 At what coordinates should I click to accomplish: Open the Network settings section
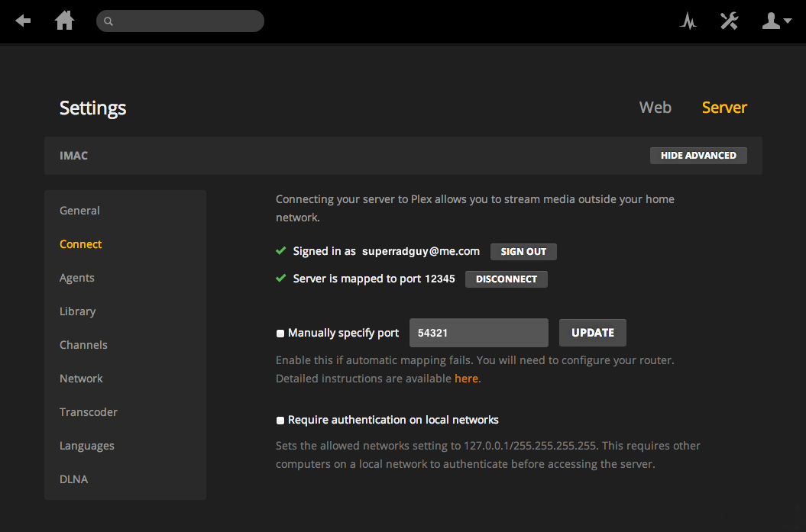81,379
